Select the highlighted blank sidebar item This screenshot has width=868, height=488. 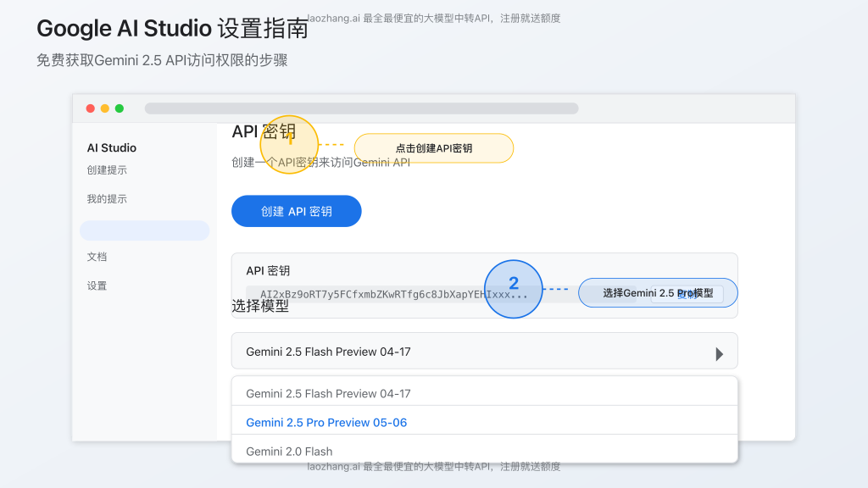coord(144,230)
